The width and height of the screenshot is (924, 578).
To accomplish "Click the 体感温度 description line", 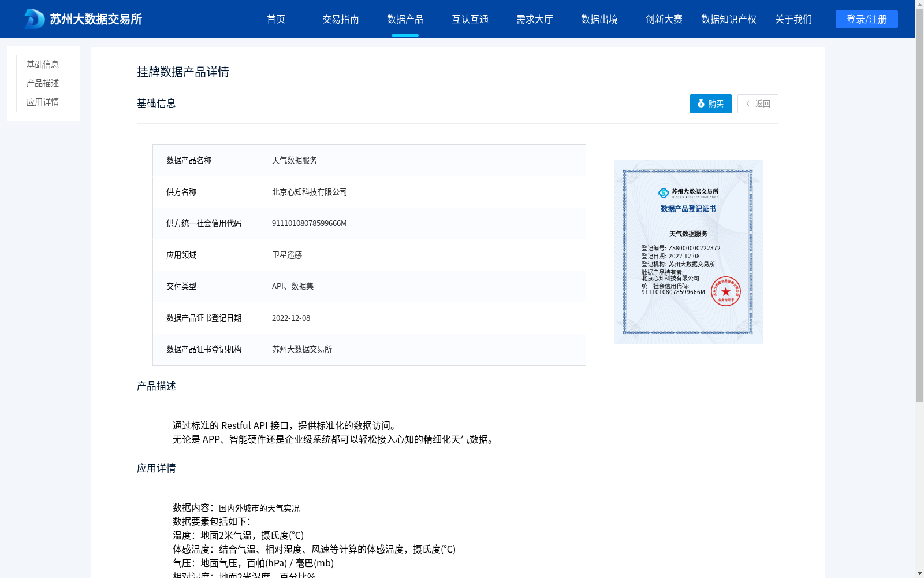I will click(314, 549).
